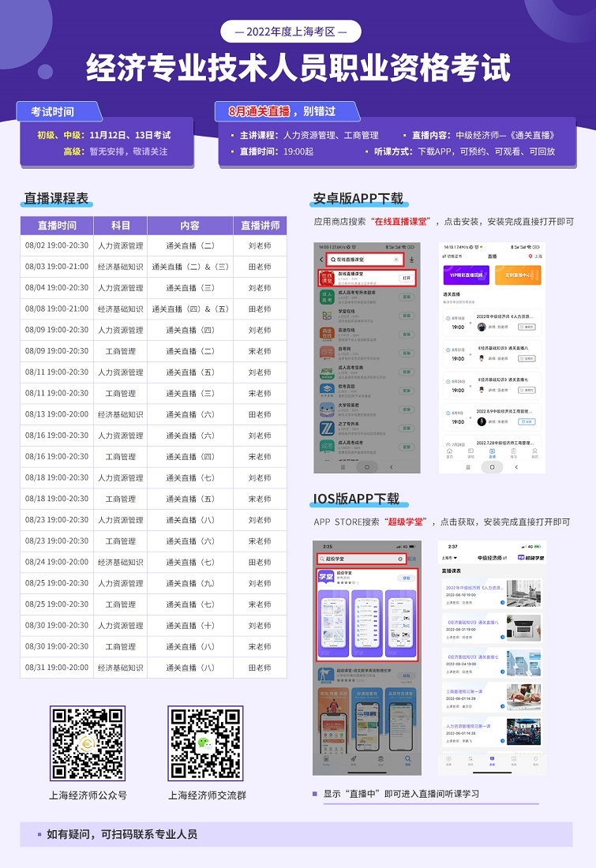Click the download arrow icon beside Android search
This screenshot has width=596, height=868.
pyautogui.click(x=412, y=259)
